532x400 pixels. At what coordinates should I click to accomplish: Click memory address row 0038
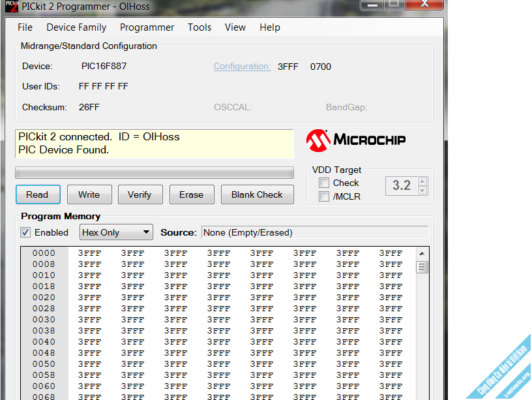[x=44, y=331]
